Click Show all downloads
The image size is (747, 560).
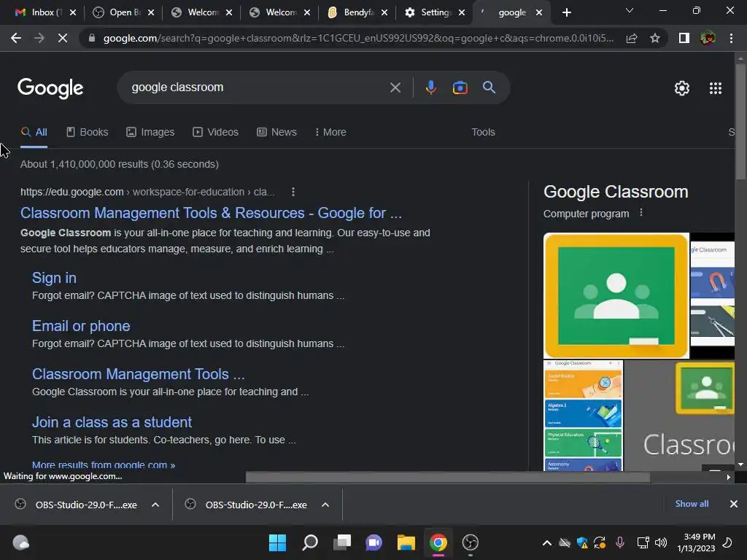[692, 504]
